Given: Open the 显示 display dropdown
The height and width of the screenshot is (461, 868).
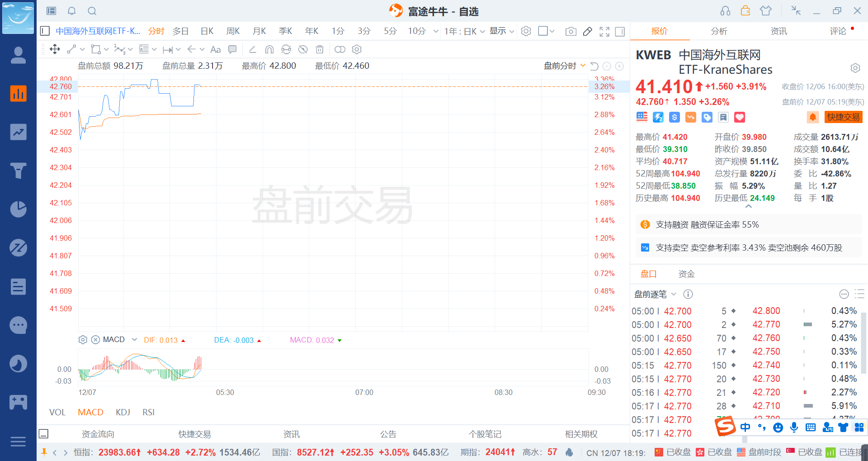Looking at the screenshot, I should [x=502, y=31].
